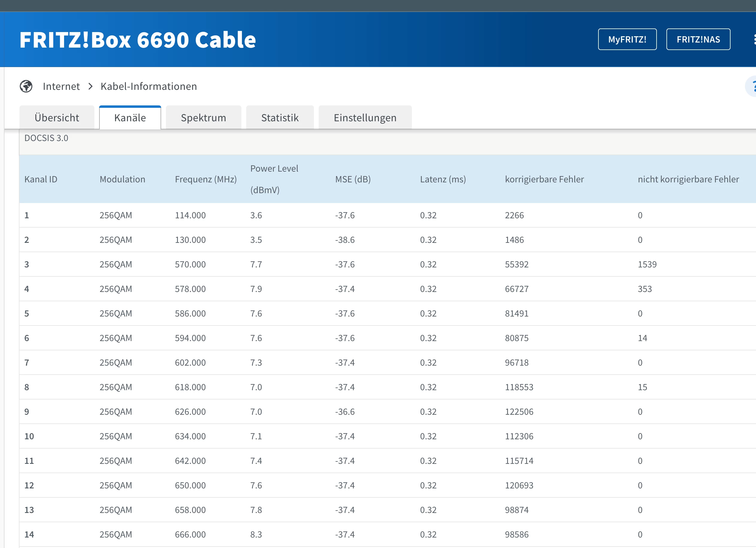Viewport: 756px width, 548px height.
Task: Select the Kanäle tab
Action: 130,118
